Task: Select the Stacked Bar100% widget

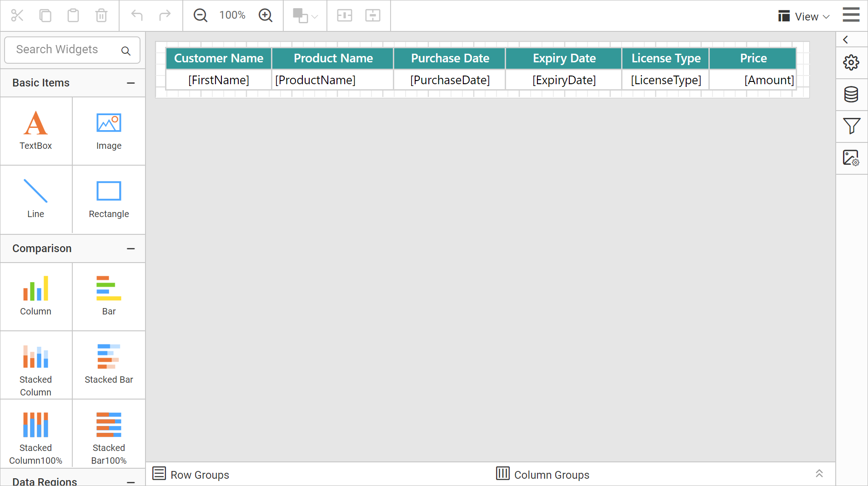Action: [109, 433]
